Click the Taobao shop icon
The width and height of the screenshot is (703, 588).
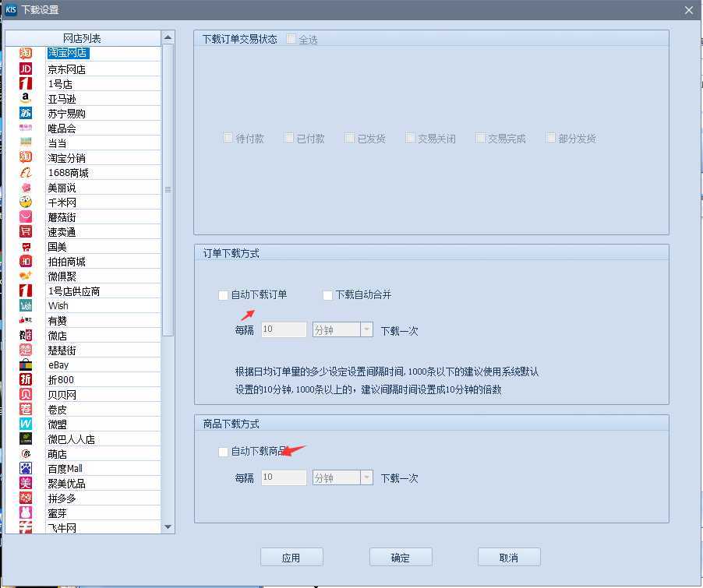[26, 53]
